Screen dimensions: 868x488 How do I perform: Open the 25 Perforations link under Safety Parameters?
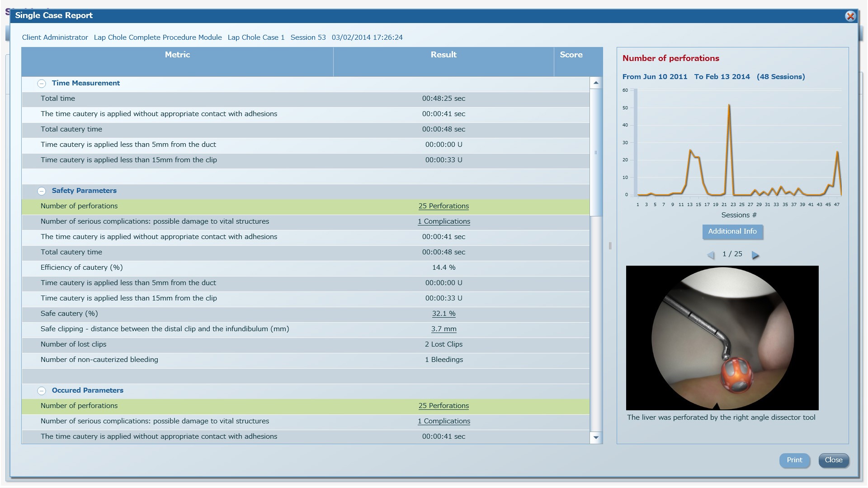coord(443,206)
